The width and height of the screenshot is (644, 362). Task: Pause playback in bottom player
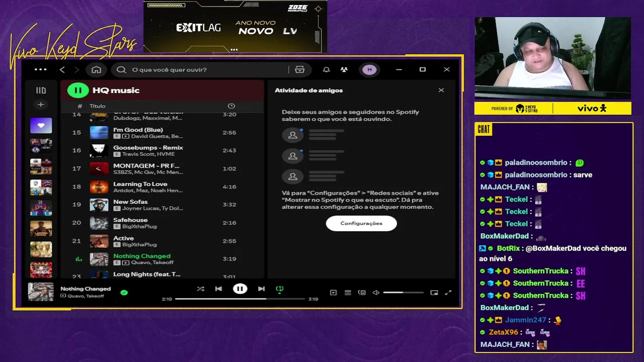click(x=240, y=289)
